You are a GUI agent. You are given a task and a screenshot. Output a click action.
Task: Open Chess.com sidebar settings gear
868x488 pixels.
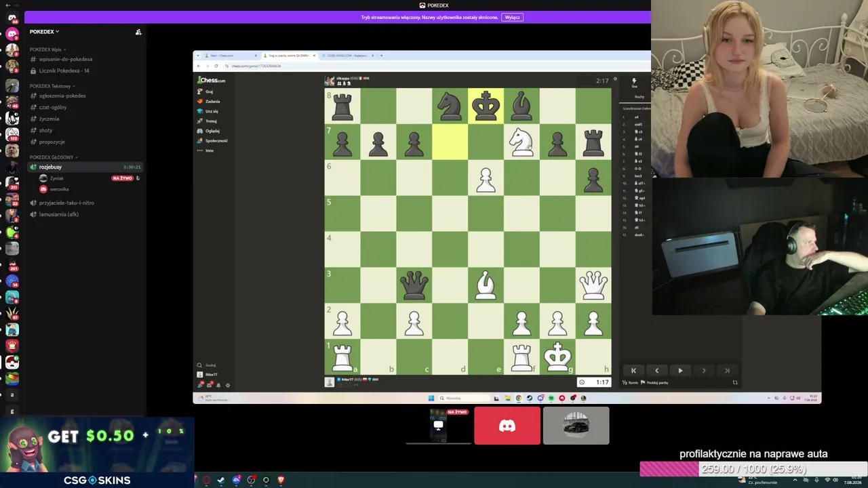click(x=227, y=385)
